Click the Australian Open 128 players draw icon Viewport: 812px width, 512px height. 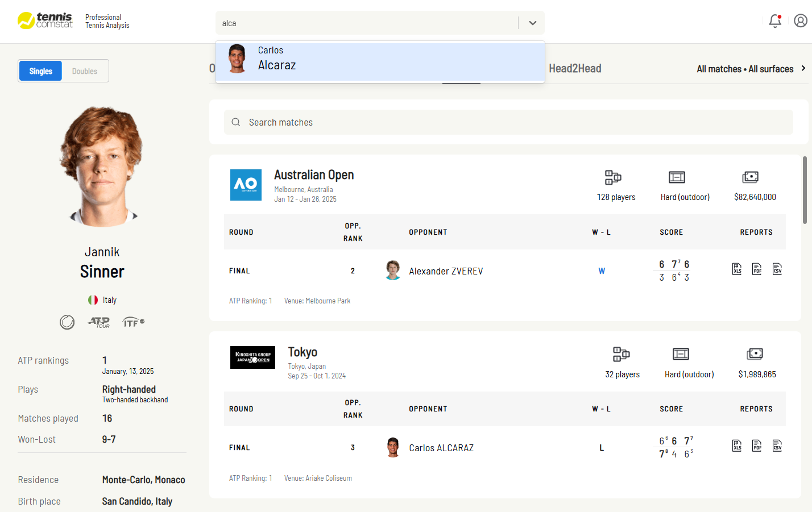(x=613, y=177)
